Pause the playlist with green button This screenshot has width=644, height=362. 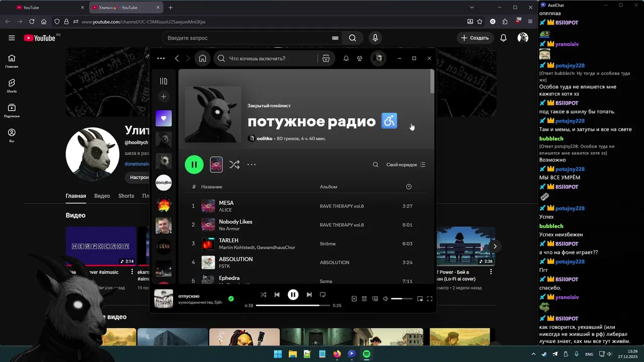194,164
